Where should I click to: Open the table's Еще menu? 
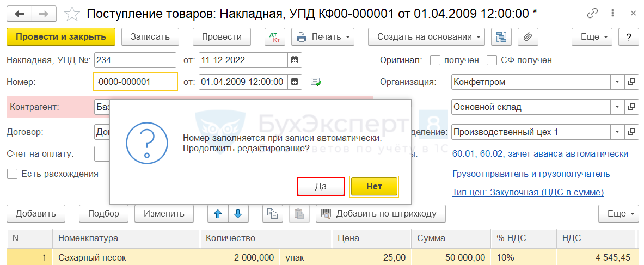point(618,214)
